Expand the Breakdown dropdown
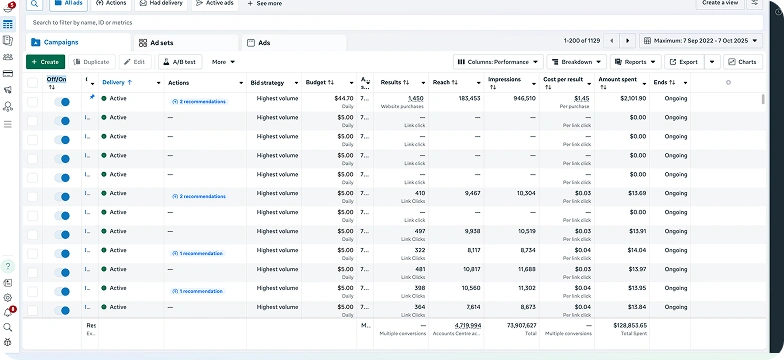Screen dimensions: 784x360 (576, 62)
